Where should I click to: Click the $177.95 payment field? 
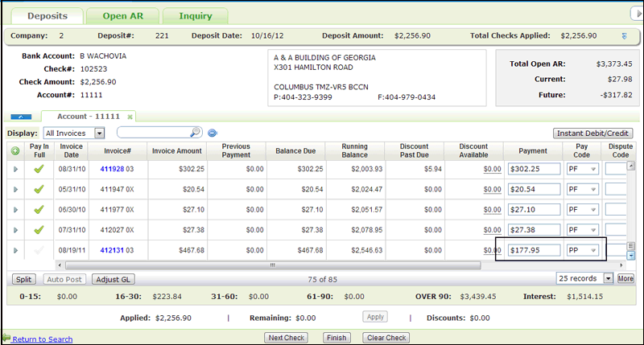tap(534, 250)
